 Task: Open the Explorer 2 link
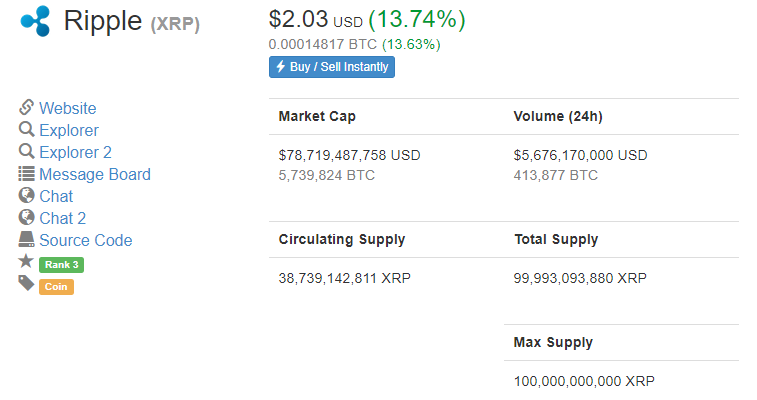tap(75, 152)
